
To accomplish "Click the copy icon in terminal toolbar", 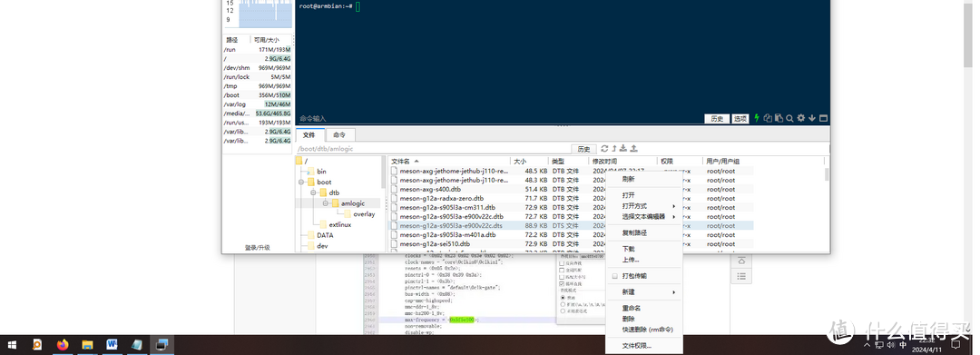I will (769, 117).
